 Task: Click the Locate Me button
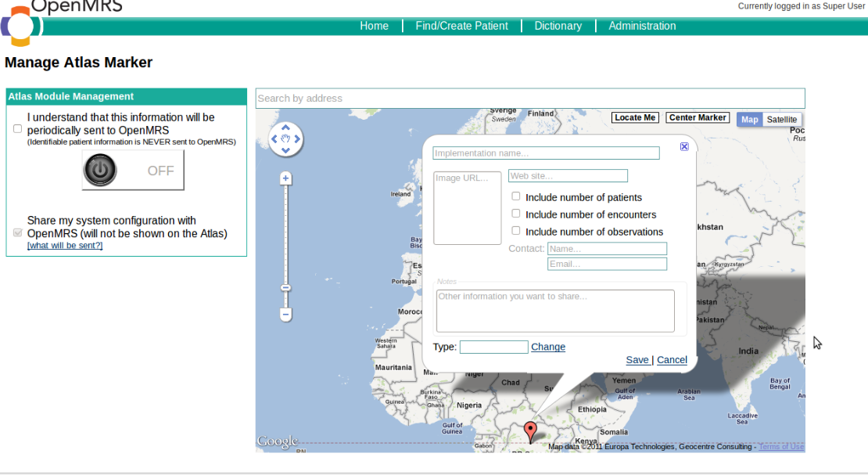tap(635, 117)
